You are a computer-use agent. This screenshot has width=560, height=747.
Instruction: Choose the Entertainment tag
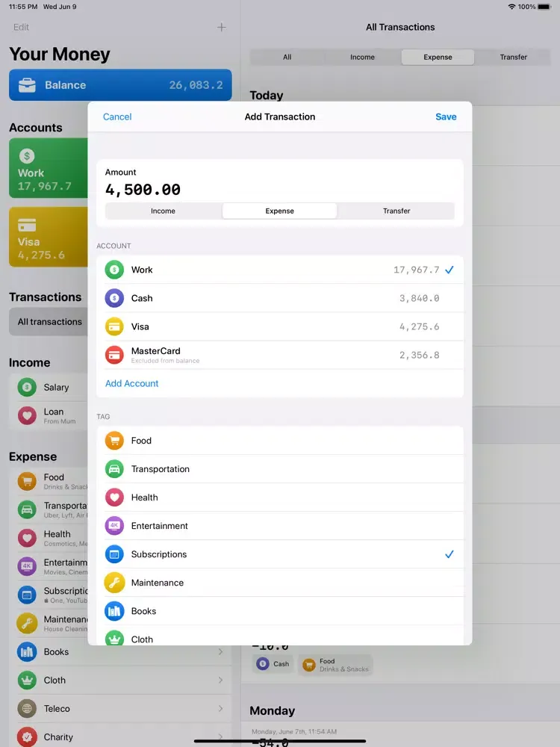pos(280,525)
